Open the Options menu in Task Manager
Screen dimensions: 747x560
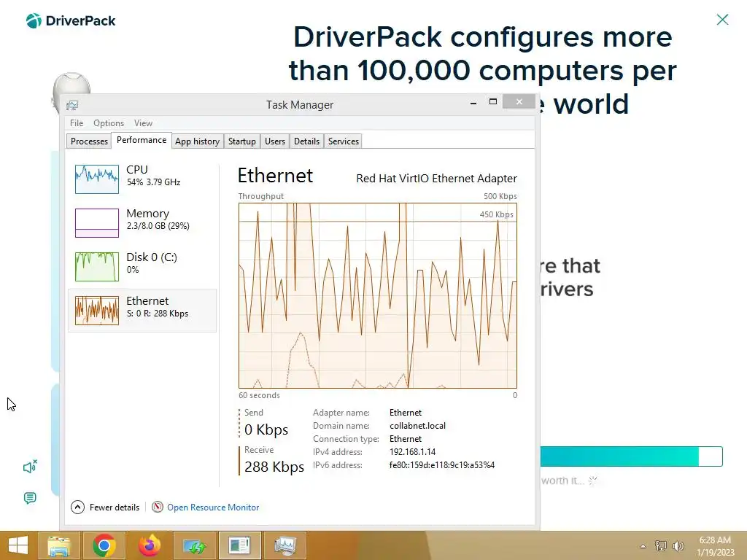tap(109, 122)
